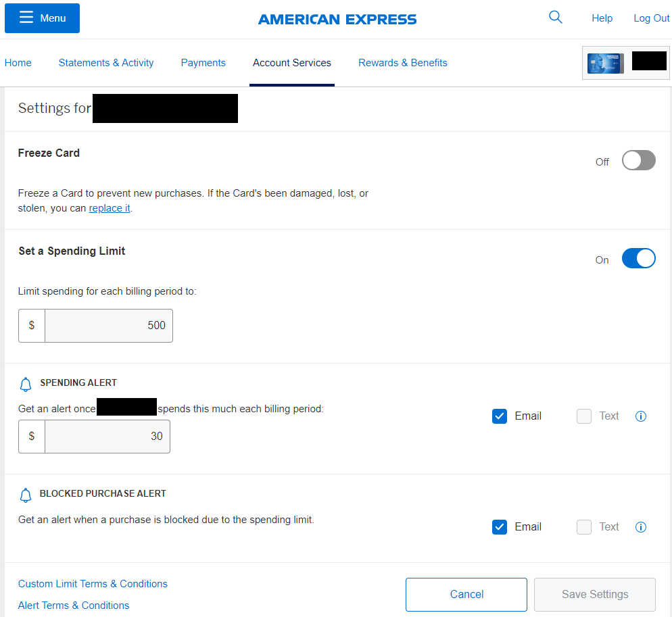Click the spending limit amount field
The image size is (672, 617).
[x=109, y=326]
